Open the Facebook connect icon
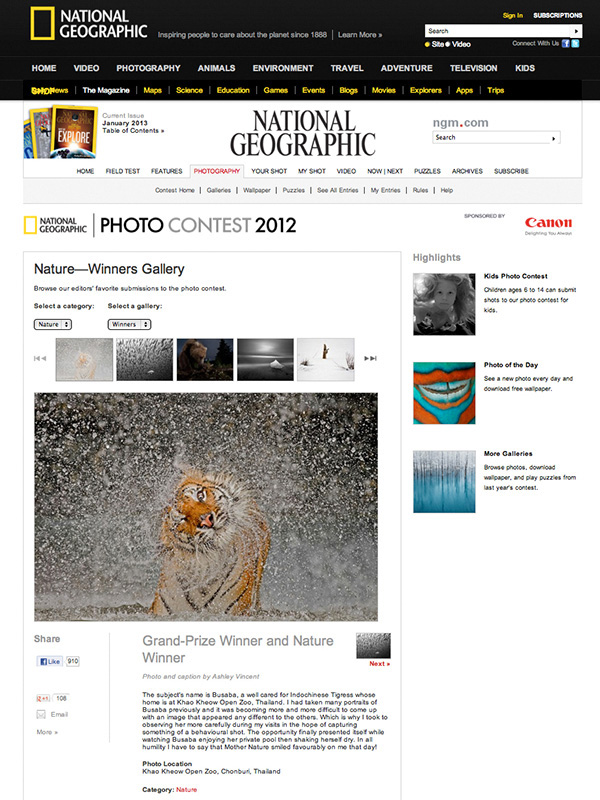Viewport: 600px width, 800px height. point(565,43)
